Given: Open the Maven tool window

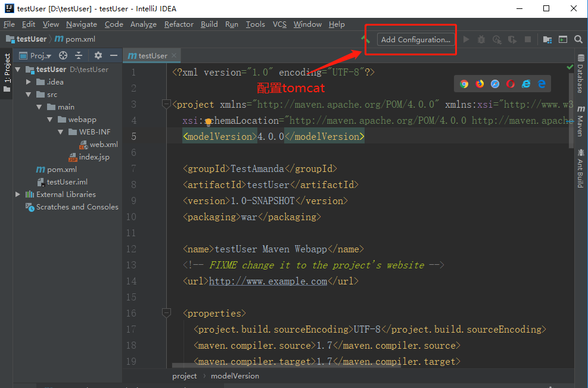Looking at the screenshot, I should (580, 121).
